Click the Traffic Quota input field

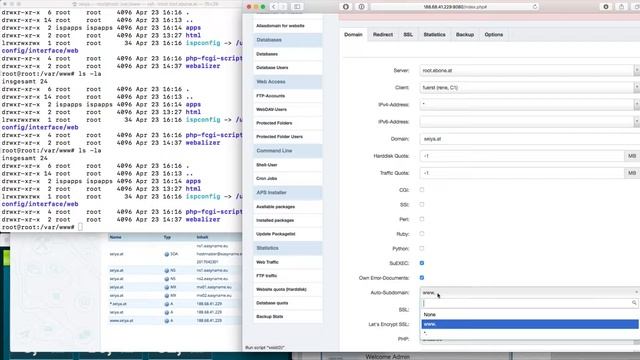[x=522, y=173]
